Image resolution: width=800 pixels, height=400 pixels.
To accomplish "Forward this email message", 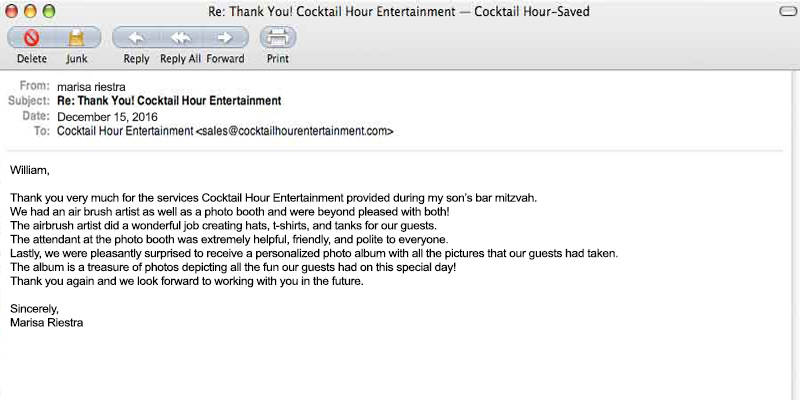I will [226, 39].
